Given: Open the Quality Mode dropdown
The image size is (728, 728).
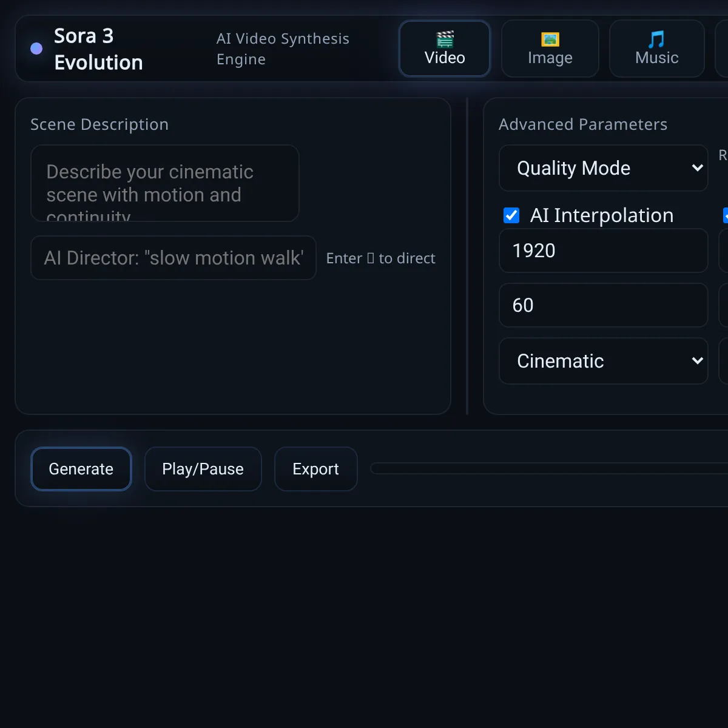Looking at the screenshot, I should (x=604, y=168).
